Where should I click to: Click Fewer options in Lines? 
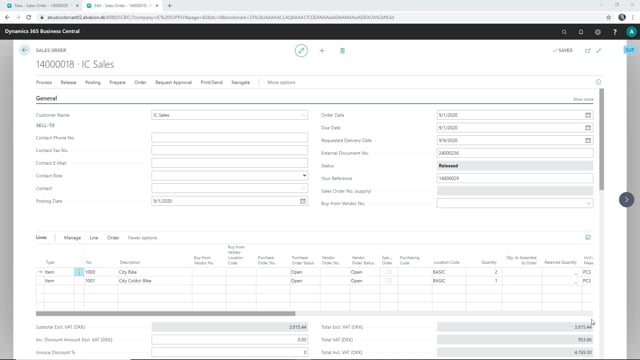pyautogui.click(x=142, y=238)
